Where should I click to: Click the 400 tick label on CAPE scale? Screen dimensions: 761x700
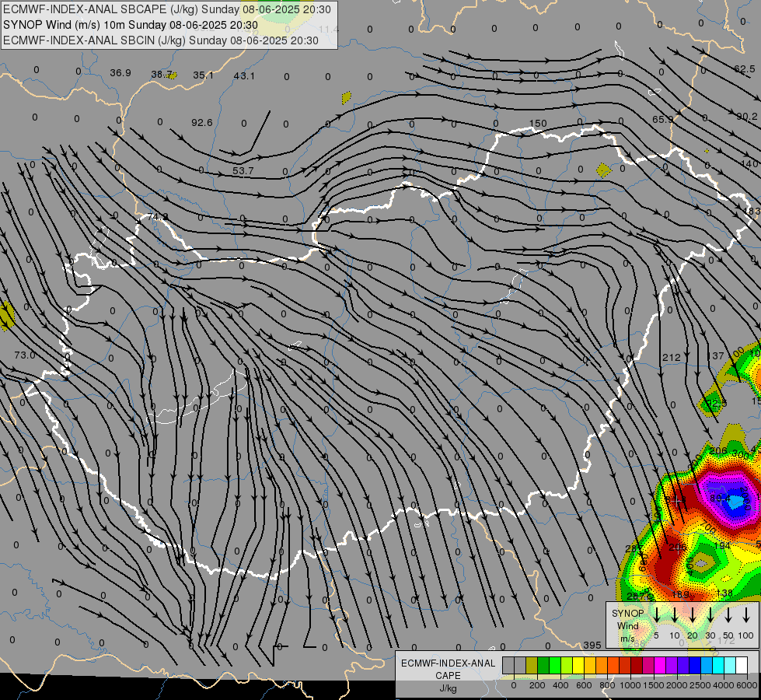(x=560, y=685)
